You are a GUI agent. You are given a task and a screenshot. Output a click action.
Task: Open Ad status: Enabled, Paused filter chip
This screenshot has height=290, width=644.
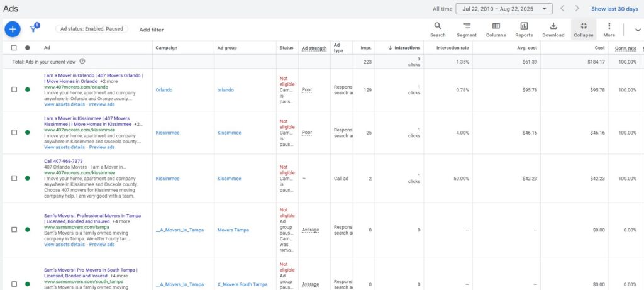(x=92, y=29)
